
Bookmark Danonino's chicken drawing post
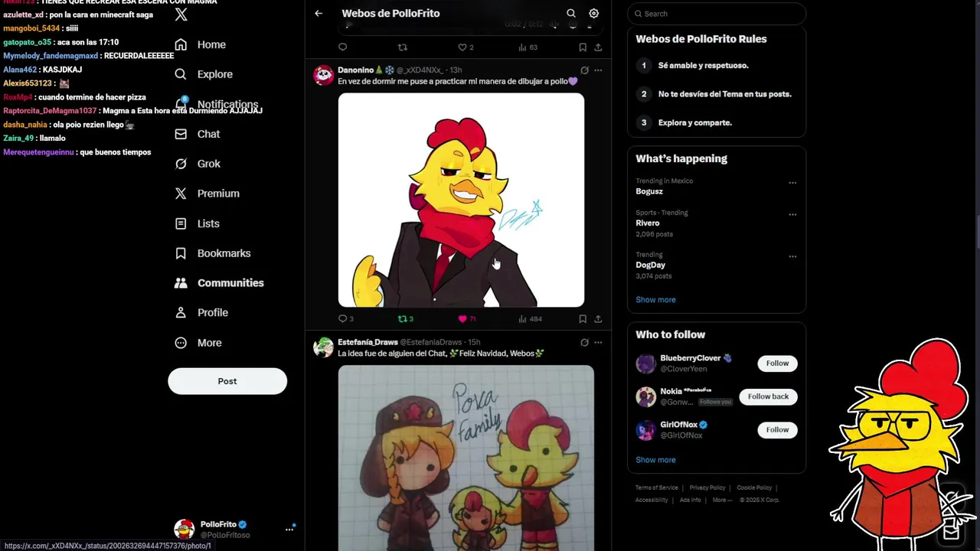583,318
